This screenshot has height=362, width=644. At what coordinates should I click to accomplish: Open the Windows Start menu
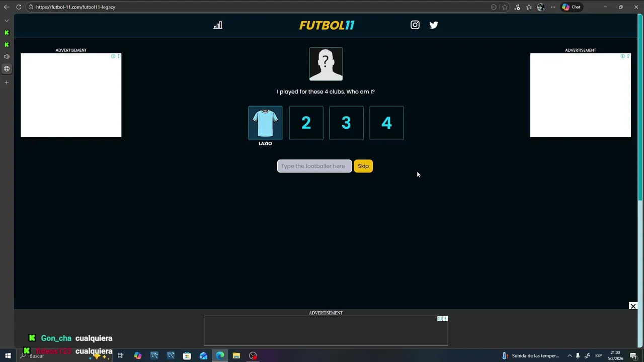(x=8, y=356)
